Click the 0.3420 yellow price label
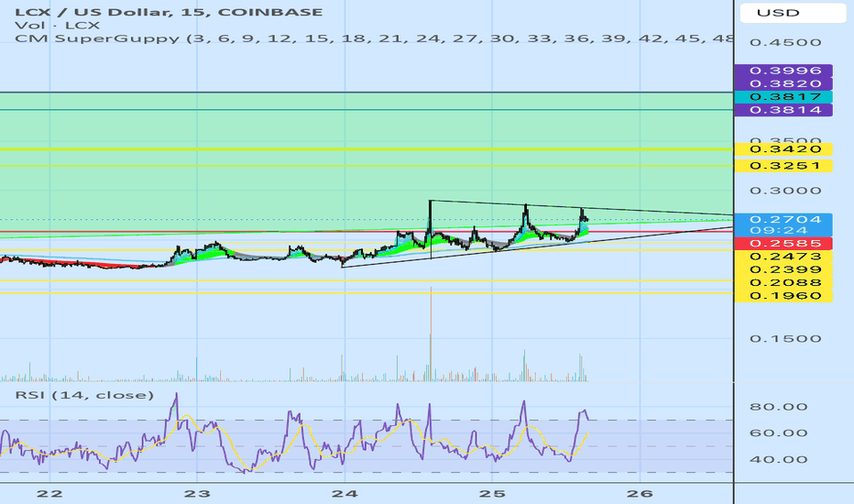Screen dimensions: 854x504 tap(783, 148)
